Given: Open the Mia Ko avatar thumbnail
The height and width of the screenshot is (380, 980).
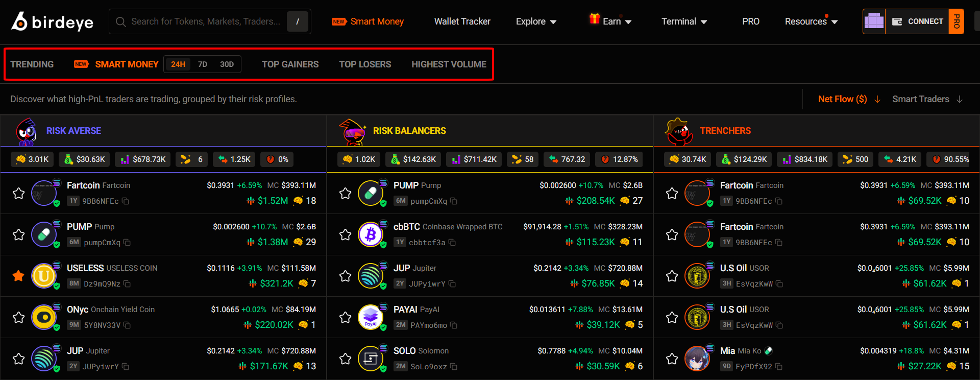Looking at the screenshot, I should tap(697, 359).
